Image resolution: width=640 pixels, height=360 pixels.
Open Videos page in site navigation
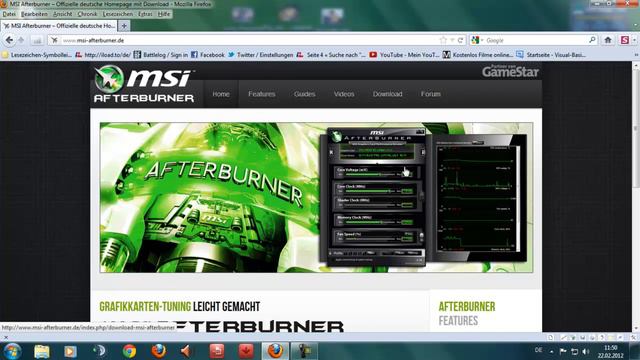(x=344, y=94)
